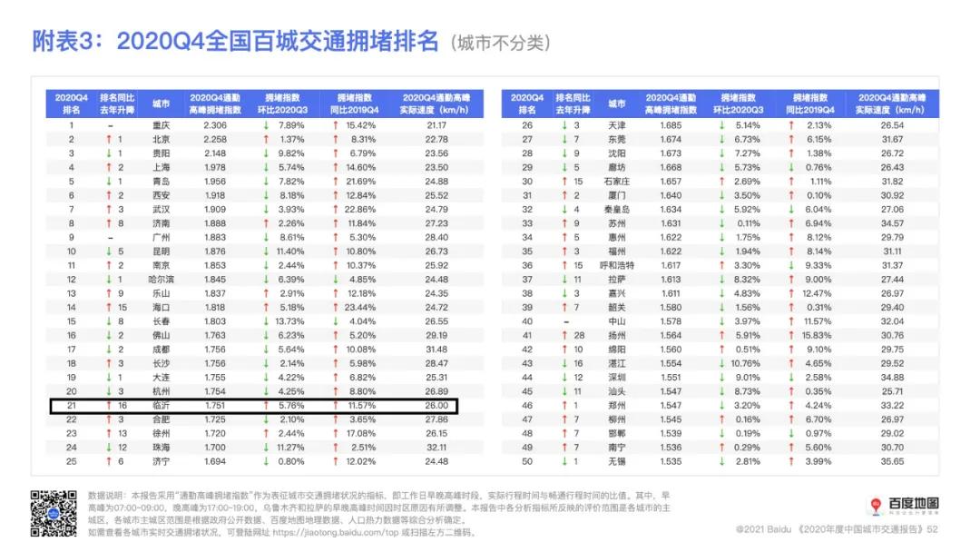This screenshot has height=552, width=980.
Task: Click the percentage '21.69%' in the 青岛 row
Action: [360, 182]
